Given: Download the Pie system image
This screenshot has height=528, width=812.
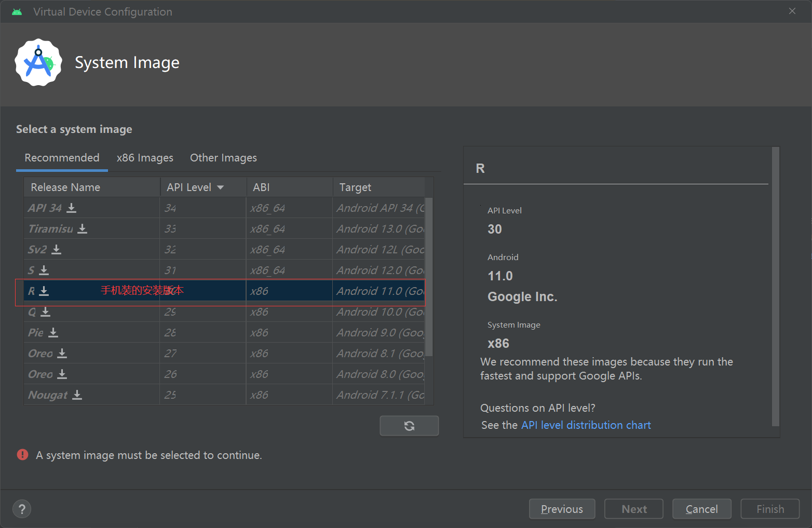Looking at the screenshot, I should (53, 333).
